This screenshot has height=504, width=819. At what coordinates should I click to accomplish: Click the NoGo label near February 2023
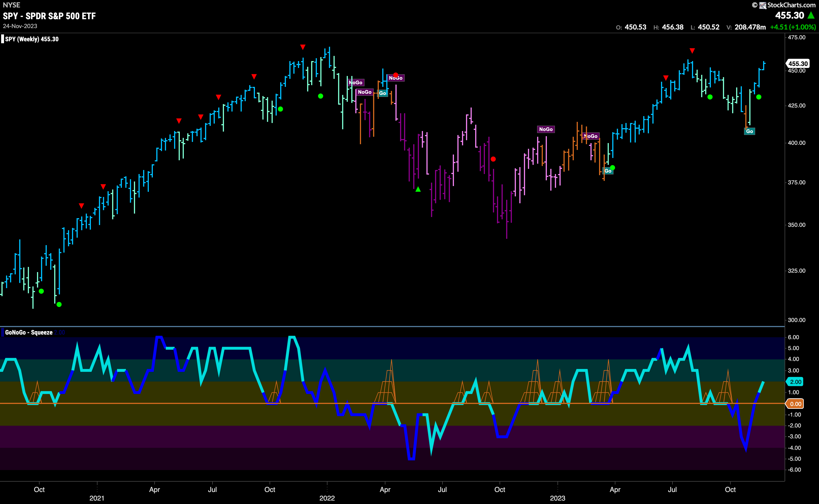tap(591, 136)
